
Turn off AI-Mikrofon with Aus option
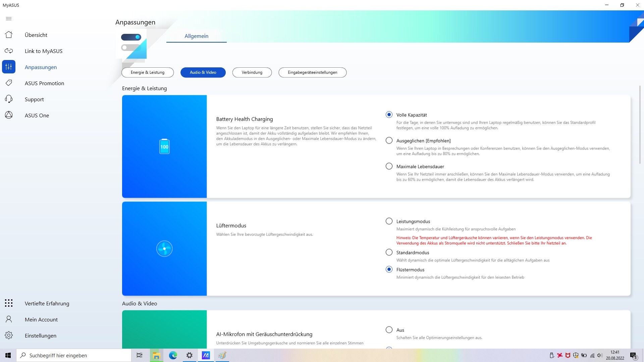coord(389,330)
